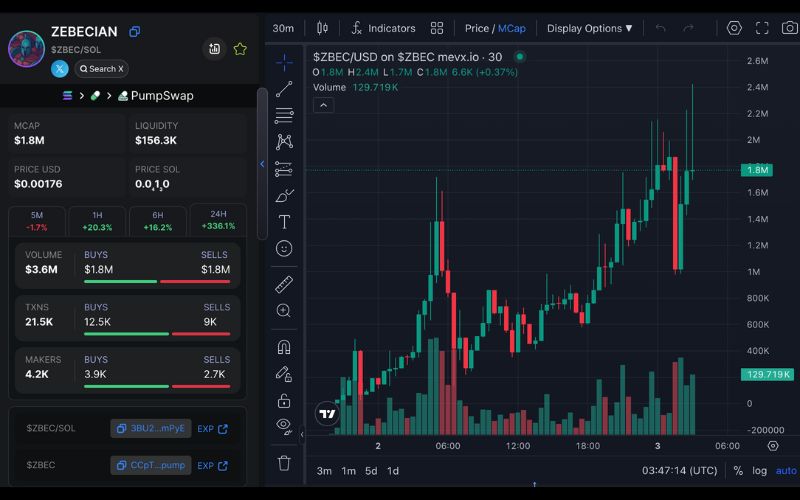This screenshot has width=800, height=500.
Task: Select the brush drawing tool
Action: [284, 195]
